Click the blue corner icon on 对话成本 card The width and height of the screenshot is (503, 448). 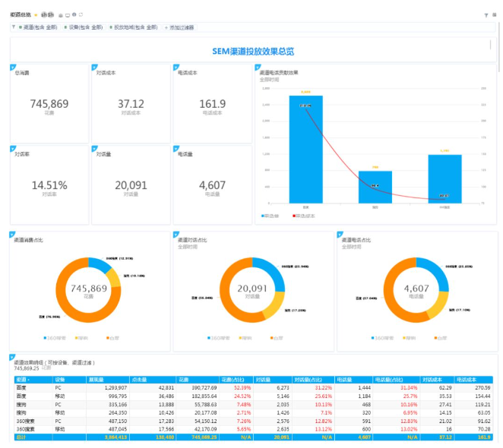coord(93,67)
